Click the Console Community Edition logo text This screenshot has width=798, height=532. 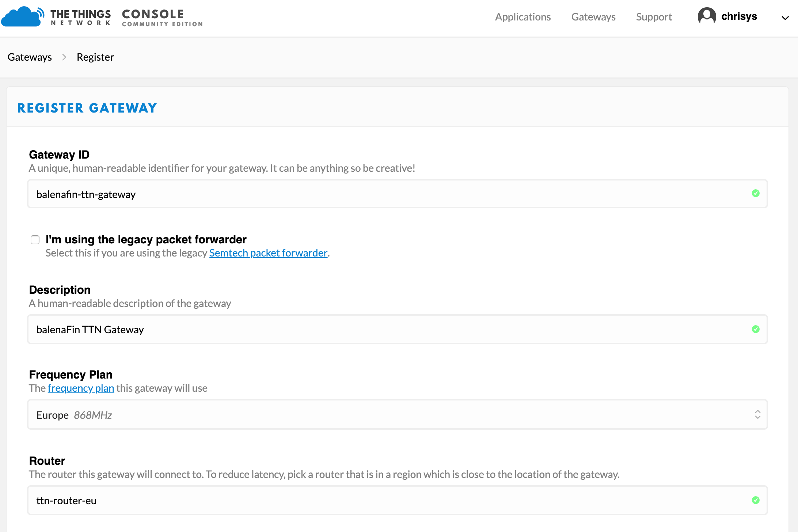pyautogui.click(x=162, y=18)
